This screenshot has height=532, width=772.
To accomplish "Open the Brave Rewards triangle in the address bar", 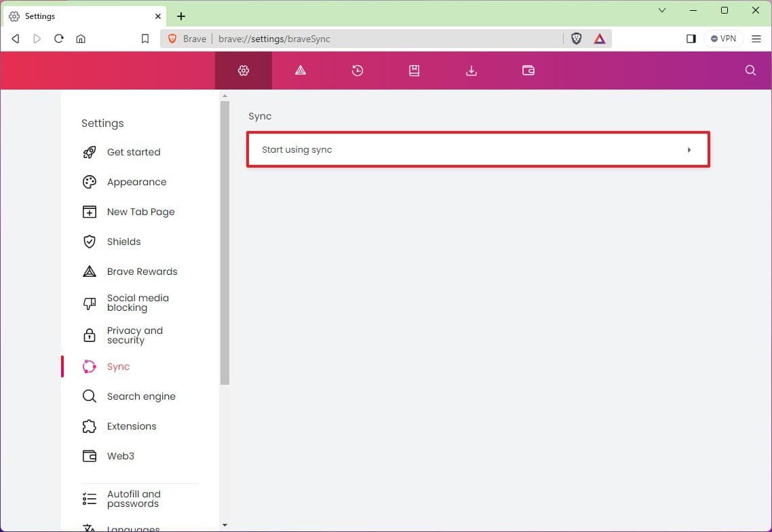I will click(x=599, y=39).
